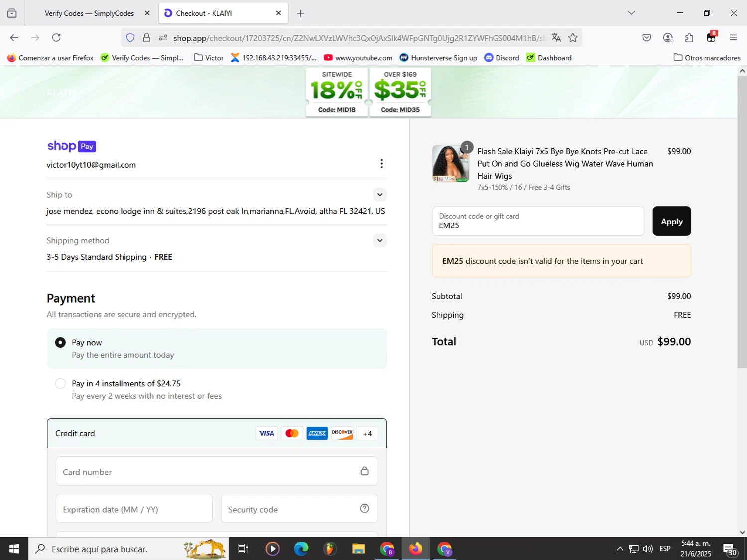Click the discount code input field
The image size is (747, 560).
(538, 221)
